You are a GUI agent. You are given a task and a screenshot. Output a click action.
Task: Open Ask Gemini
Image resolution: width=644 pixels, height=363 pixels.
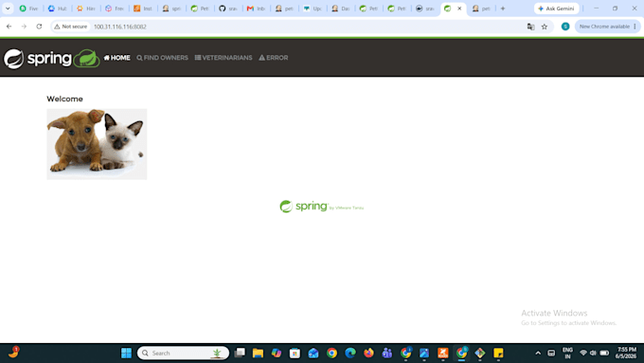click(556, 9)
